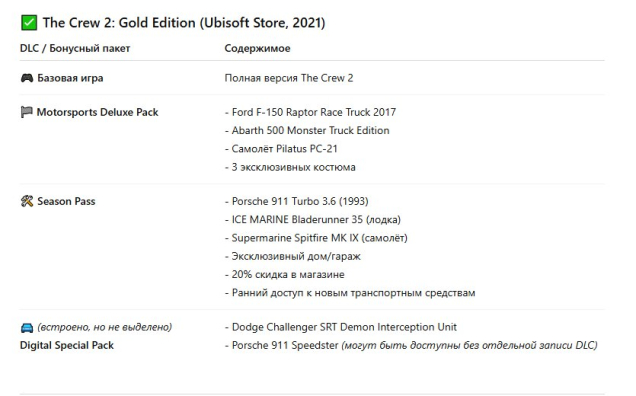Screen dimensions: 636x396
Task: Click the Содержимое column header
Action: pyautogui.click(x=258, y=48)
